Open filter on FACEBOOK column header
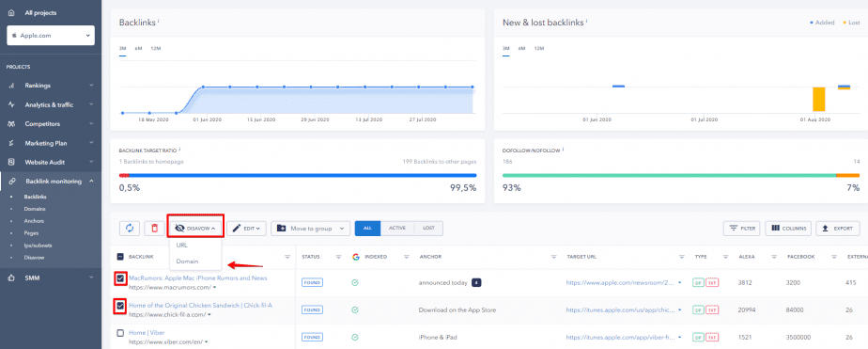The image size is (868, 349). [x=833, y=257]
